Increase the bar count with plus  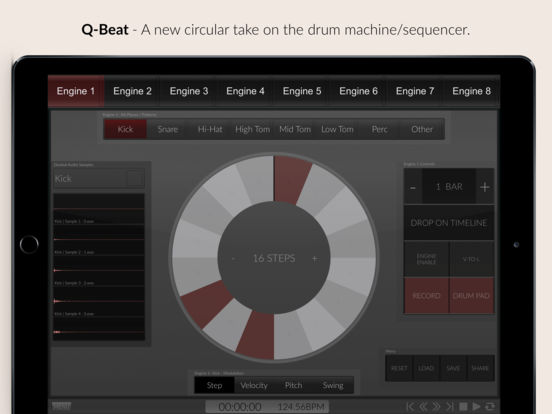[x=485, y=187]
